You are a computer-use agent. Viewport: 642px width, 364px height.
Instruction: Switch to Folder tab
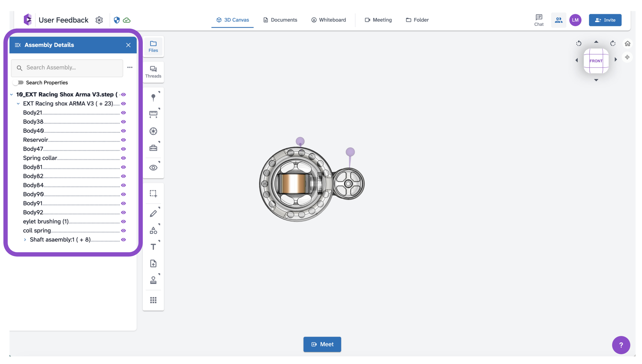tap(417, 20)
